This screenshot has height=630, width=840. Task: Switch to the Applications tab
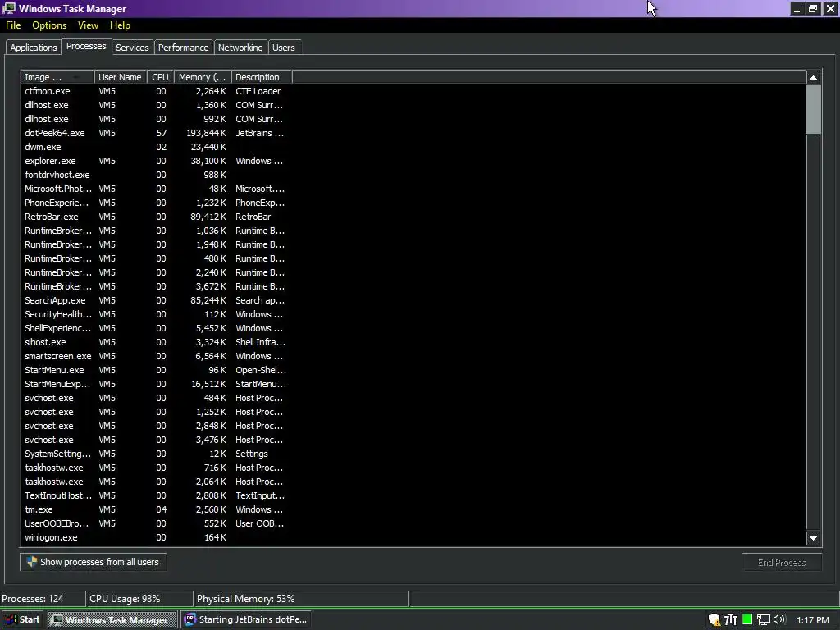(33, 48)
